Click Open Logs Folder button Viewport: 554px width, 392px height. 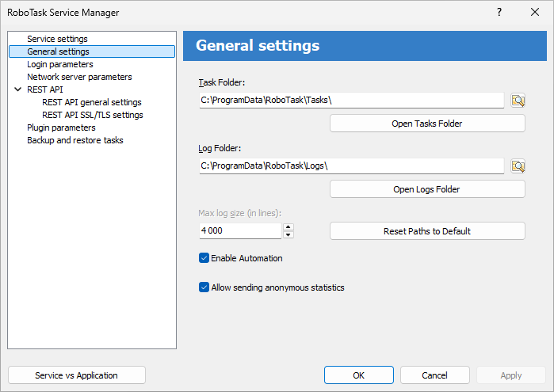[x=427, y=189]
